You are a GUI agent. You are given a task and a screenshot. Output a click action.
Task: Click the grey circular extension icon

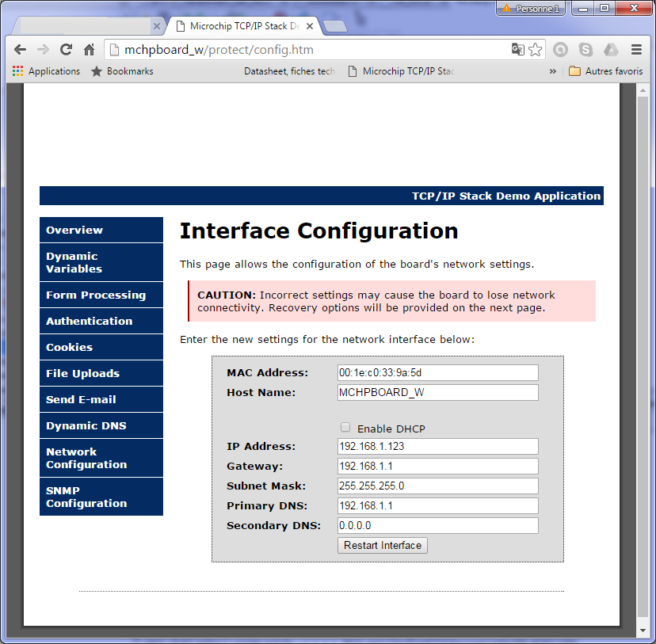[x=561, y=50]
